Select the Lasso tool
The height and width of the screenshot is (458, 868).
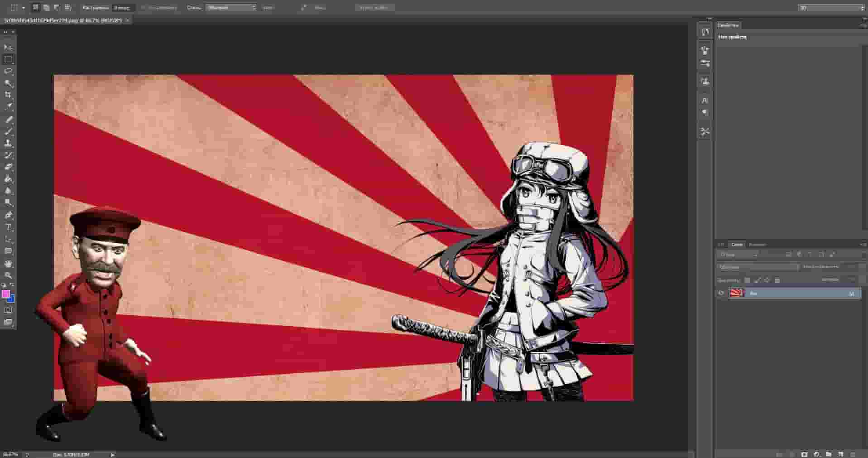(7, 71)
